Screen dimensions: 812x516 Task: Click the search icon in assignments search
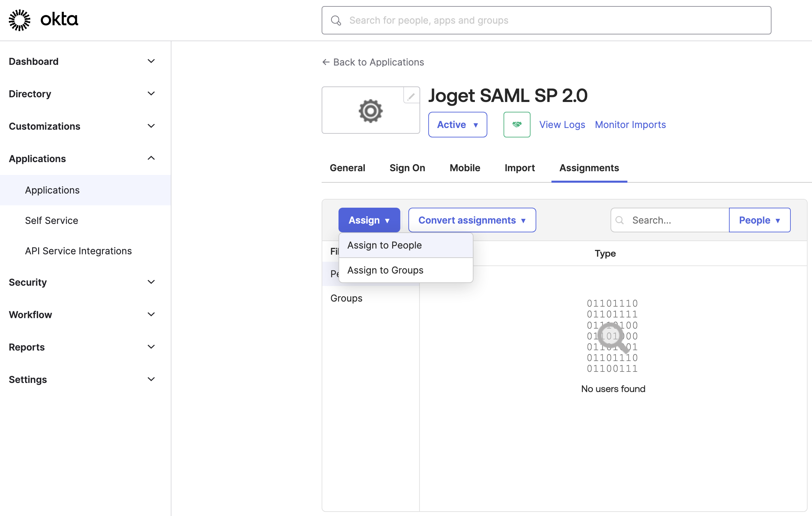[x=620, y=220]
